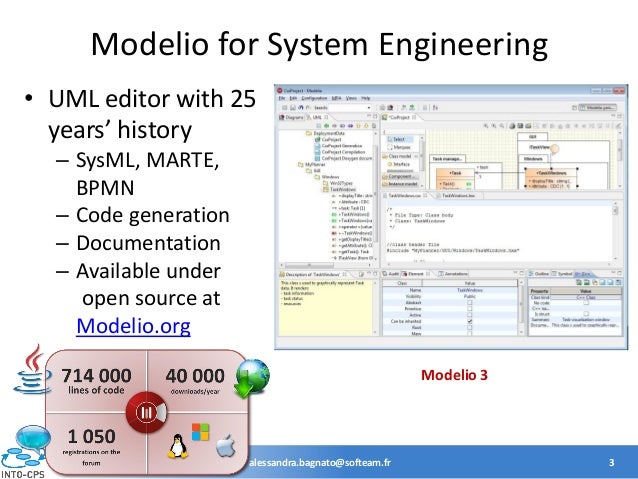Viewport: 638px width, 479px height.
Task: Click the Apple logo on the slide
Action: [x=226, y=446]
